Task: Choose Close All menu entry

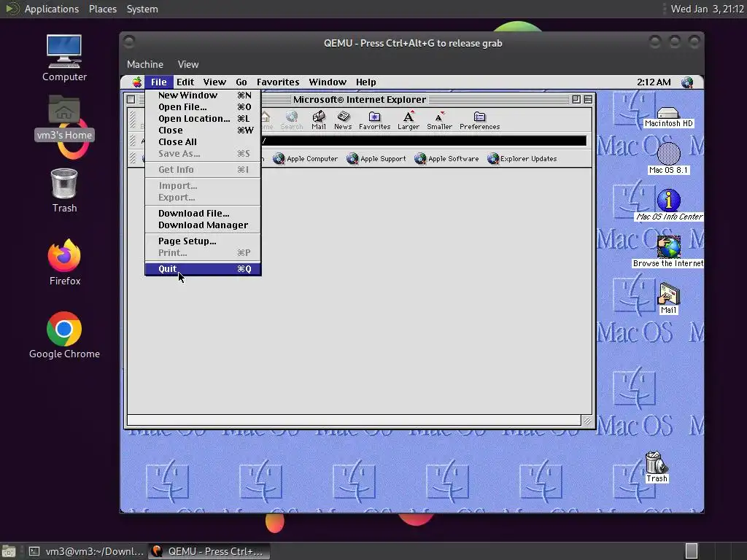Action: pyautogui.click(x=203, y=142)
